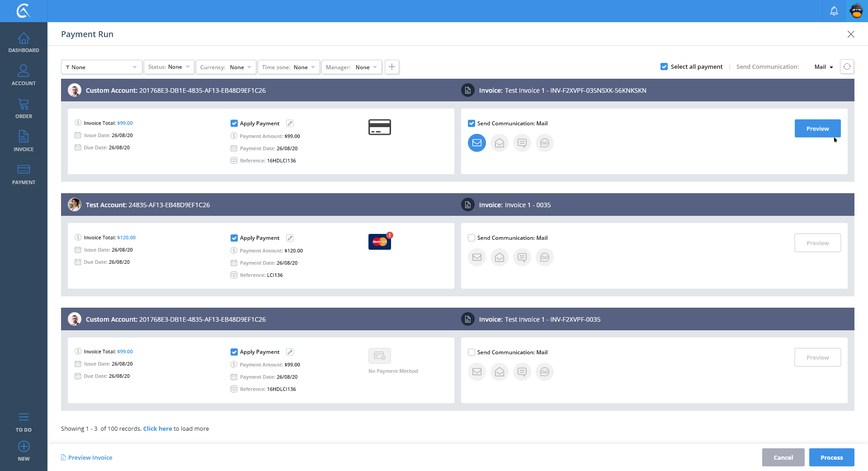Screen dimensions: 868x471
Task: Click the notification bell icon
Action: [834, 11]
